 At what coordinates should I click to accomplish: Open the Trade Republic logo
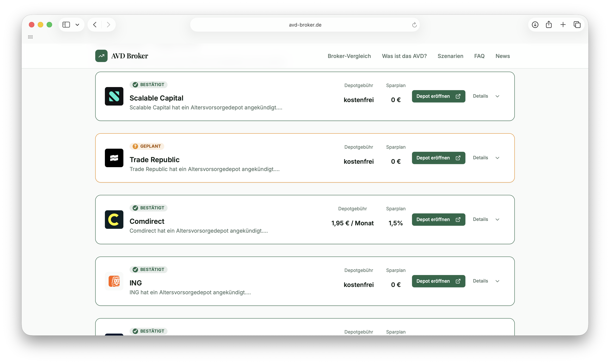[x=114, y=158]
